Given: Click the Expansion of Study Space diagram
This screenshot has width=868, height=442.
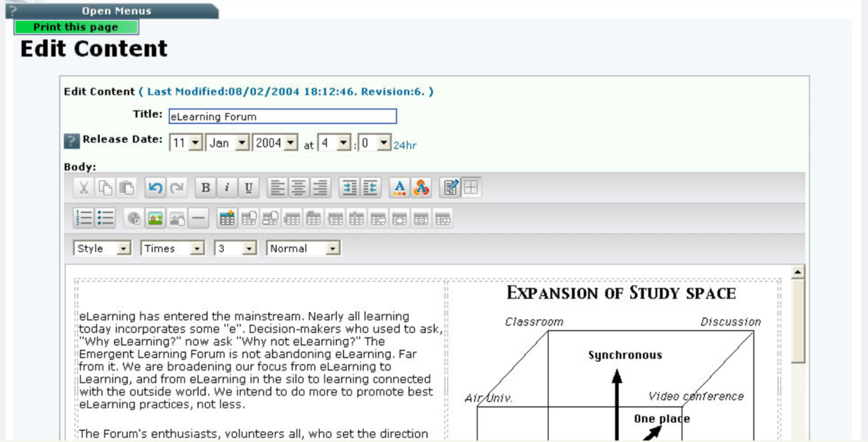Looking at the screenshot, I should click(x=614, y=361).
